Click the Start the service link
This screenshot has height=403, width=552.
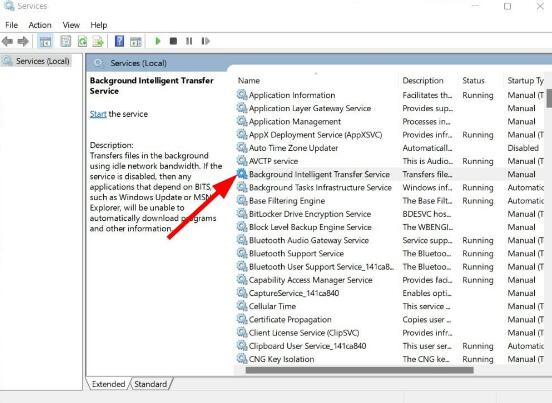[x=98, y=114]
